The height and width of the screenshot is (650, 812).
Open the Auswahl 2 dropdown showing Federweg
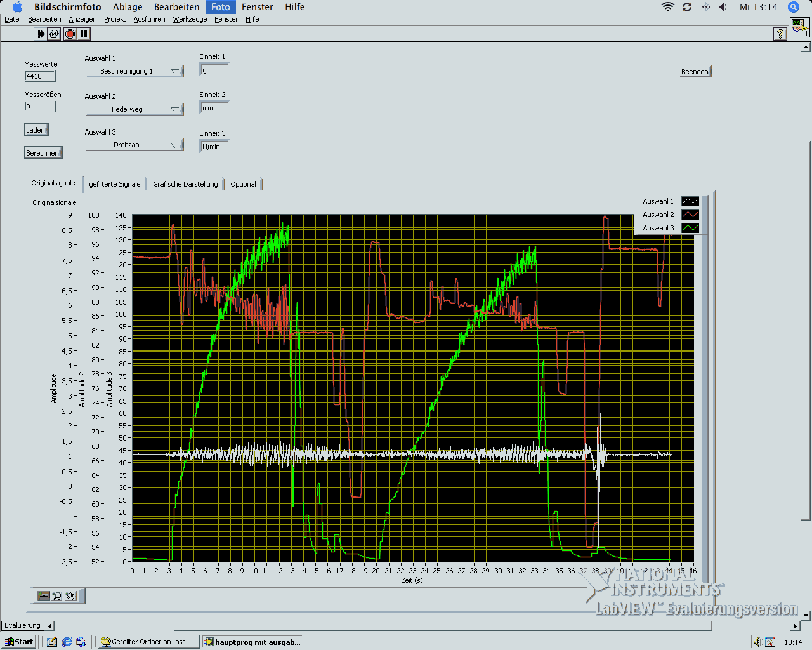point(134,109)
